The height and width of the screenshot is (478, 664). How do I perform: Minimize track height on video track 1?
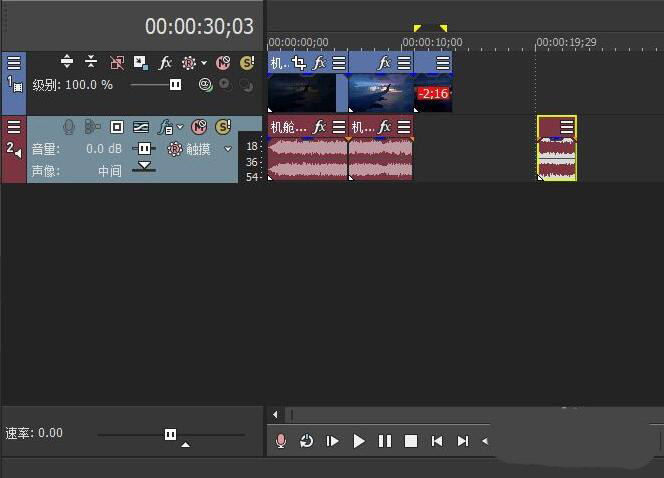[x=91, y=62]
